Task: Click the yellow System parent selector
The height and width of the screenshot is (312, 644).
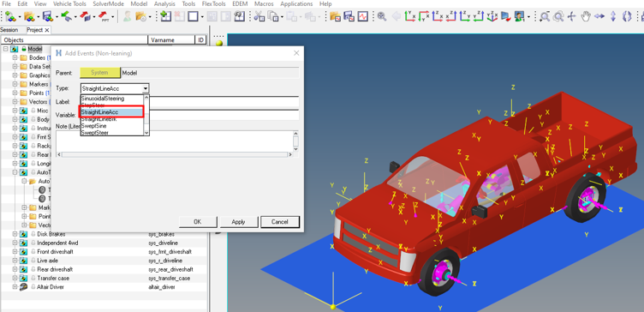Action: (100, 73)
